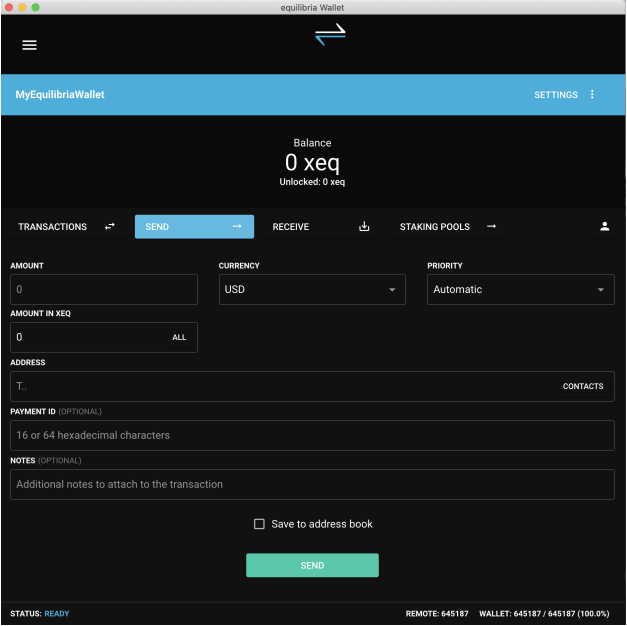Click the Payment ID field
The image size is (627, 626).
[x=312, y=436]
